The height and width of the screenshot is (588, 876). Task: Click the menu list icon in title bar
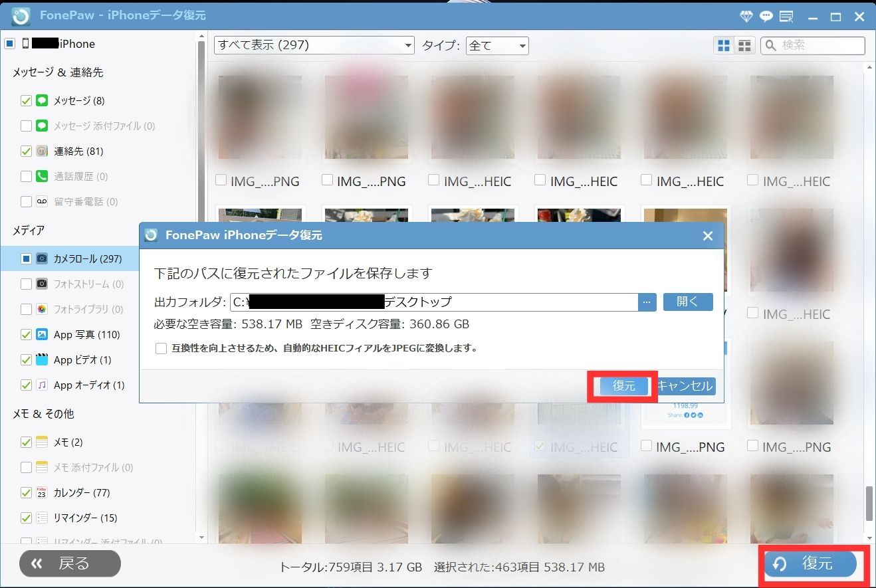pos(786,16)
